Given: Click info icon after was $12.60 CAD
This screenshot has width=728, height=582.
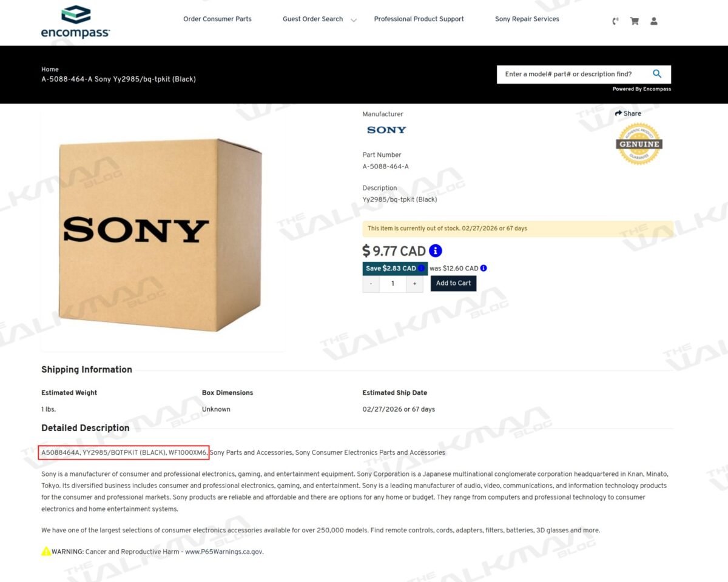Looking at the screenshot, I should click(x=484, y=269).
